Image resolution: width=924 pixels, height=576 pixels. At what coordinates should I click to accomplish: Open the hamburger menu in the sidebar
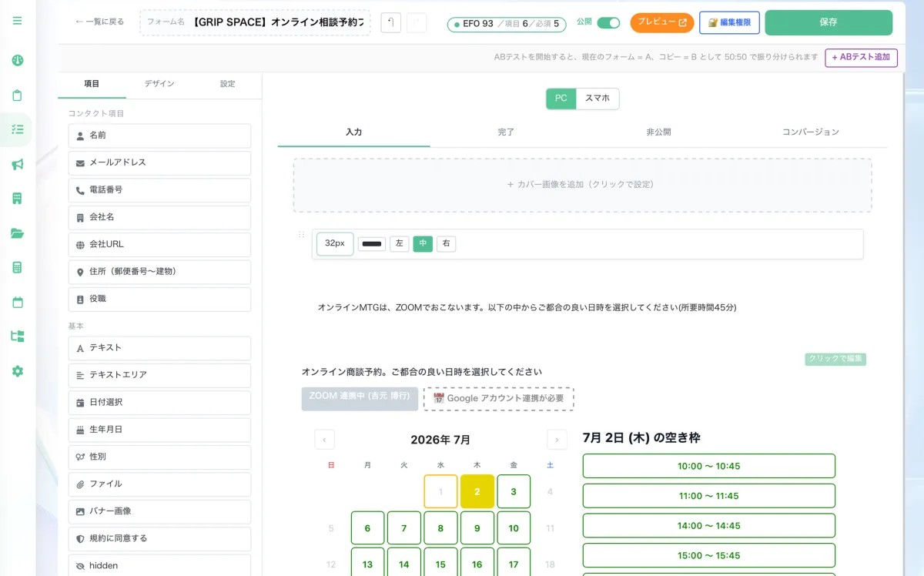coord(18,21)
